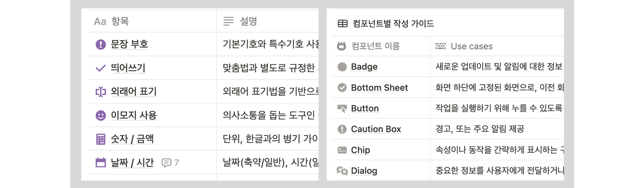This screenshot has height=188, width=644.
Task: Open the Badge page
Action: [364, 66]
